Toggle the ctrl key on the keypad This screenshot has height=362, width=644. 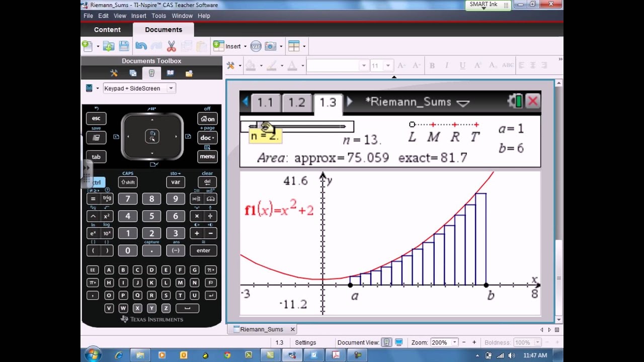tap(97, 182)
